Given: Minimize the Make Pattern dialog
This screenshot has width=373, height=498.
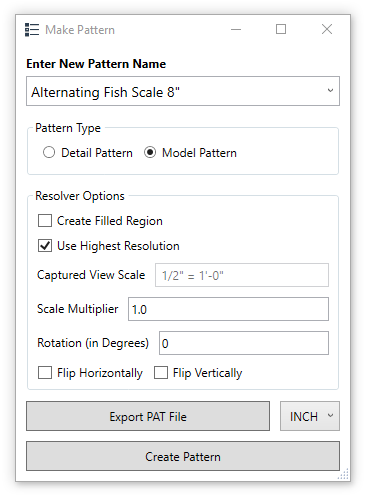Looking at the screenshot, I should click(236, 29).
